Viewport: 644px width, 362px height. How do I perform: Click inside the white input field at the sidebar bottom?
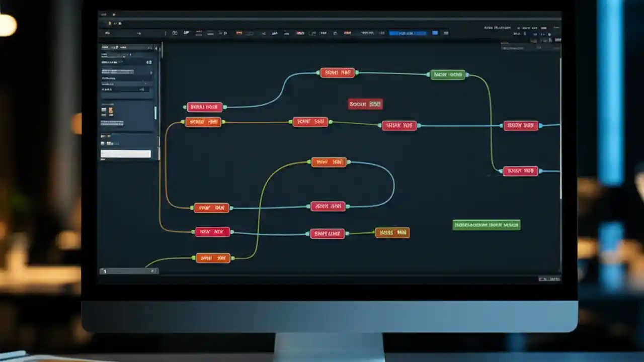coord(126,153)
